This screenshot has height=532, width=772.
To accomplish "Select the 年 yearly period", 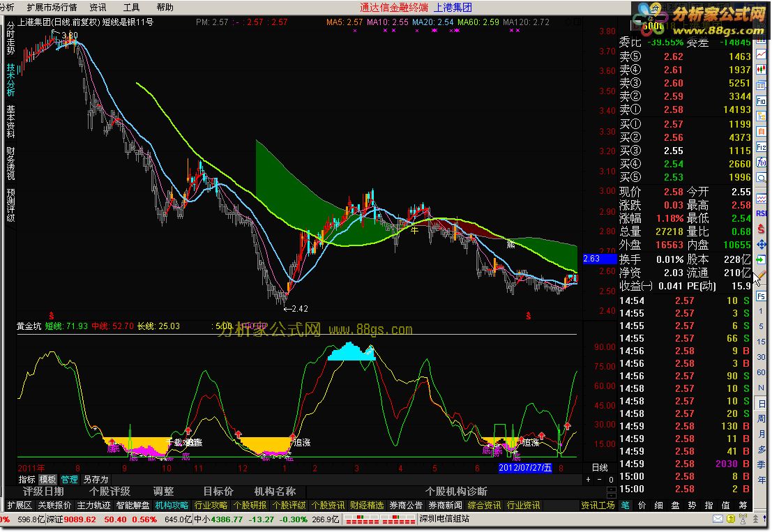I will [x=761, y=480].
